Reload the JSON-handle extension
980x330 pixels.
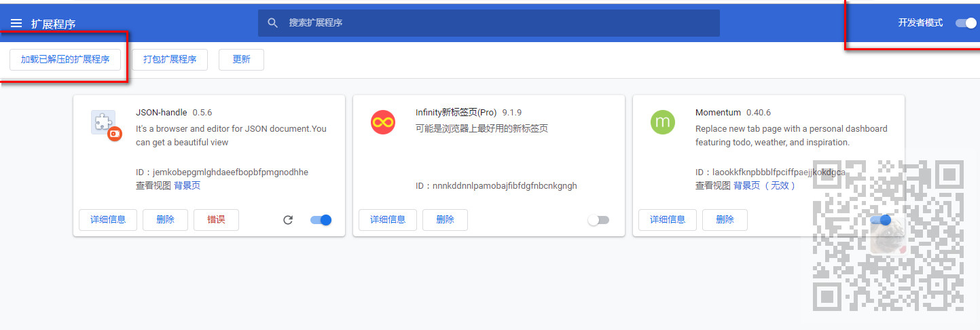click(x=288, y=220)
